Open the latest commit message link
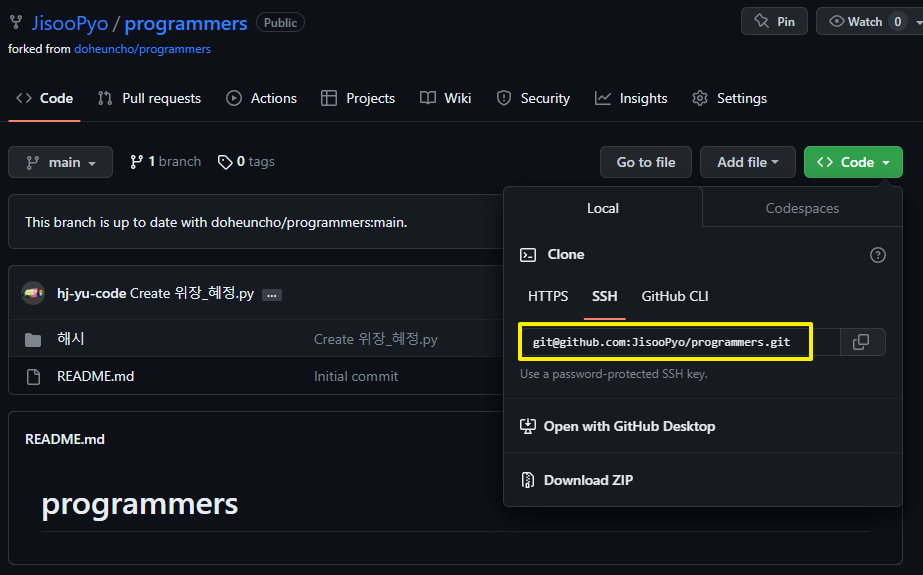Screen dimensions: 923x575 pyautogui.click(x=192, y=293)
